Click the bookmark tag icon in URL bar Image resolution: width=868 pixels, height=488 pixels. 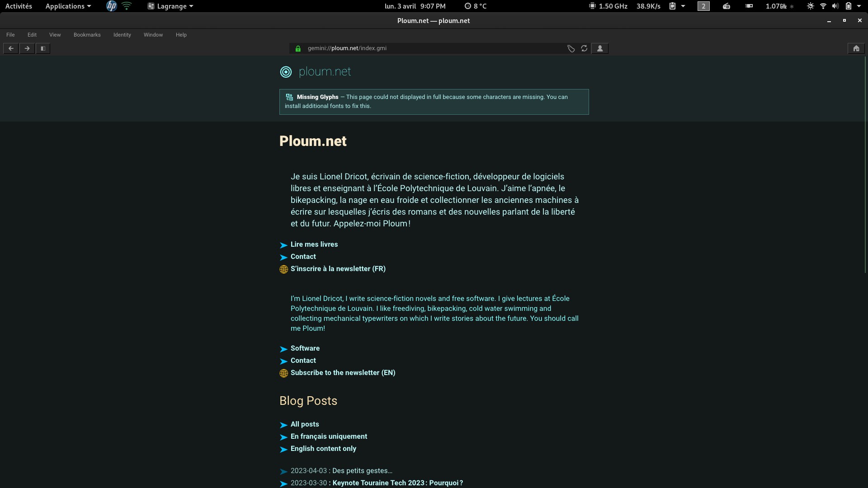(x=571, y=48)
